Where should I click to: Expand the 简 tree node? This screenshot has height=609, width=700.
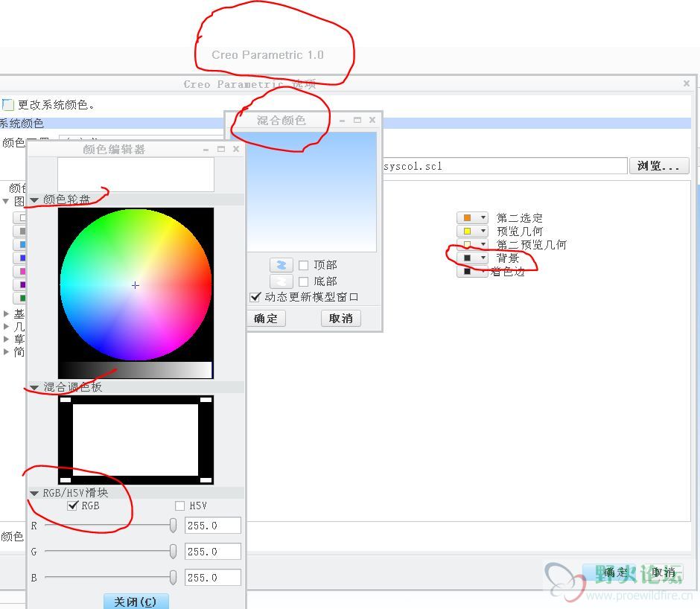click(x=6, y=352)
